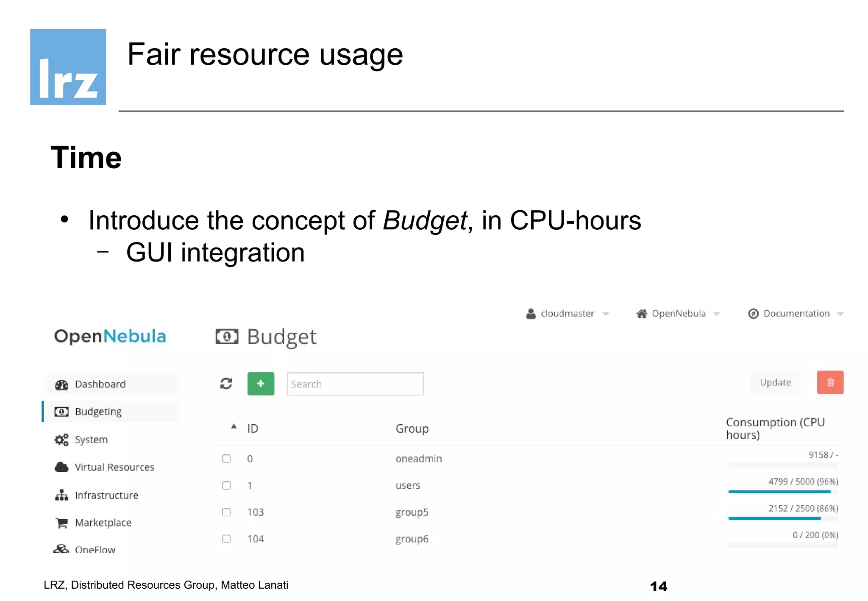Click the oneadmin group cell
868x601 pixels.
[418, 459]
